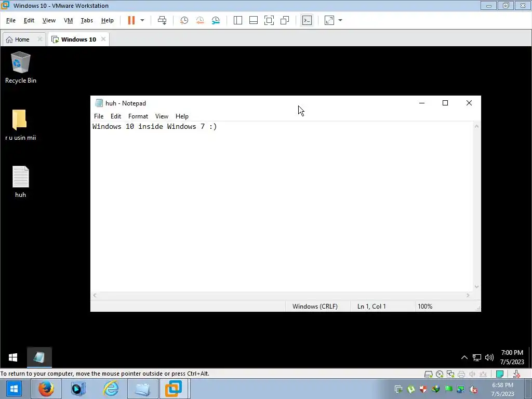Image resolution: width=532 pixels, height=399 pixels.
Task: Open VMware Edit menu
Action: [x=29, y=20]
